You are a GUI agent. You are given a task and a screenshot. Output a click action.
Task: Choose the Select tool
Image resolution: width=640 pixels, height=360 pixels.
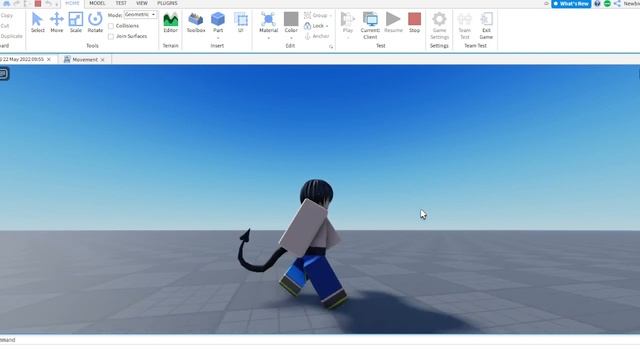click(x=38, y=22)
